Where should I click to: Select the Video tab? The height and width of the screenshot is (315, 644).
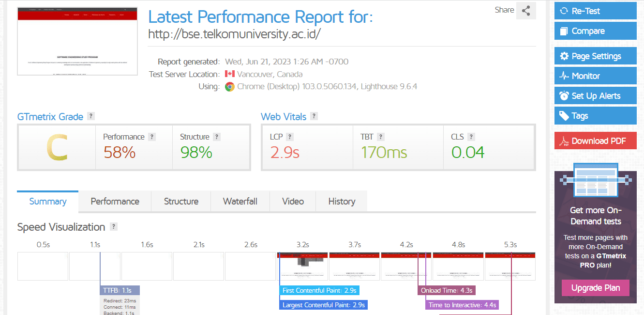click(x=293, y=202)
